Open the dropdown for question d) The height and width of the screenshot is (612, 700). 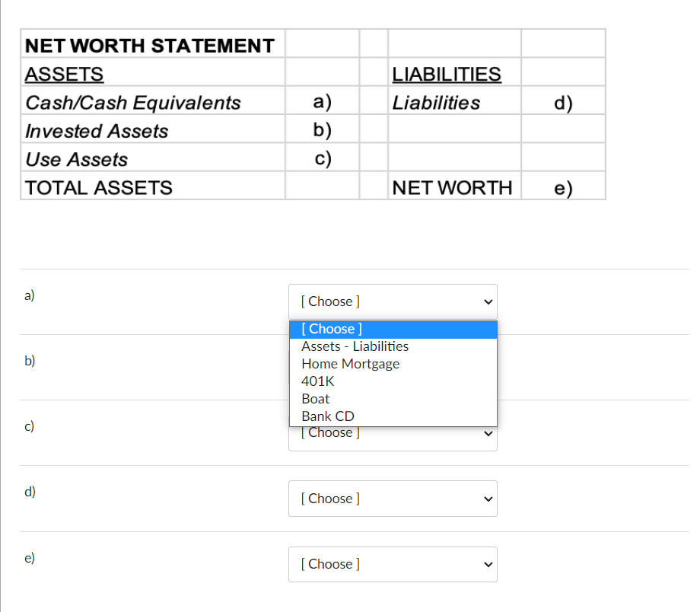click(393, 499)
